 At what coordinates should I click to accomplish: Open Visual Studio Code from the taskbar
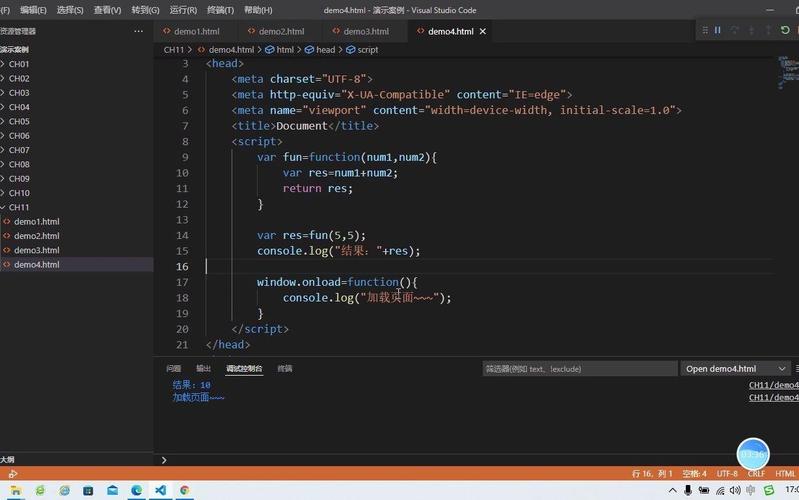(160, 490)
